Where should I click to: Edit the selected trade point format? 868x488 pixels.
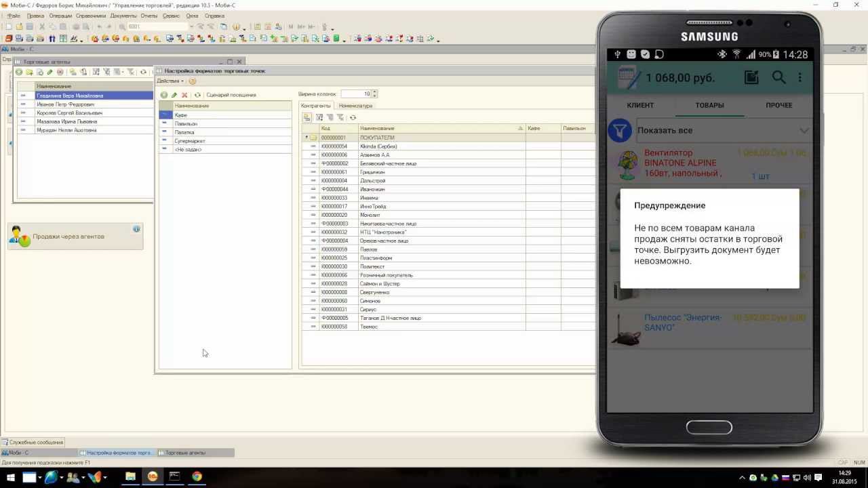(174, 95)
